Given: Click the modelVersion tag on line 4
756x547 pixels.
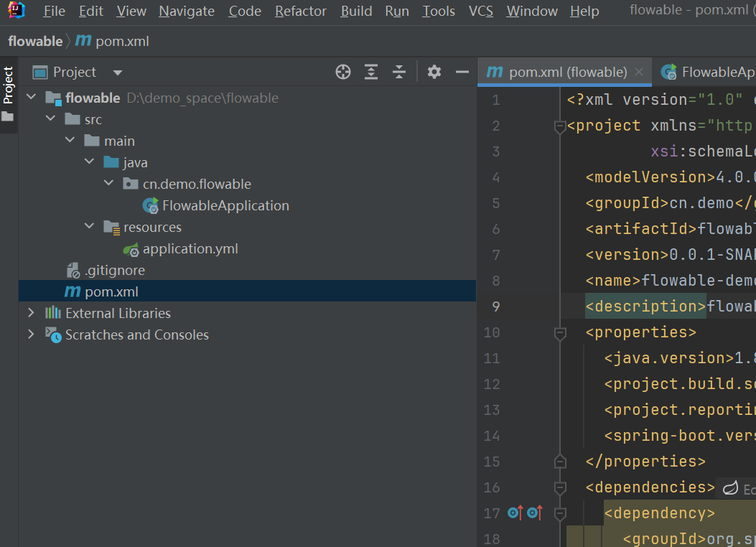Looking at the screenshot, I should (650, 177).
